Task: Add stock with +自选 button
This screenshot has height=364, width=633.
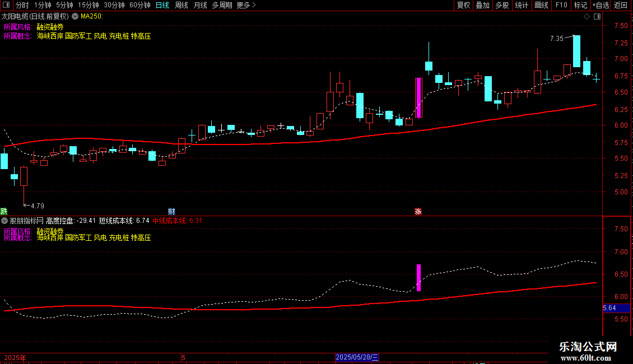Action: point(601,5)
